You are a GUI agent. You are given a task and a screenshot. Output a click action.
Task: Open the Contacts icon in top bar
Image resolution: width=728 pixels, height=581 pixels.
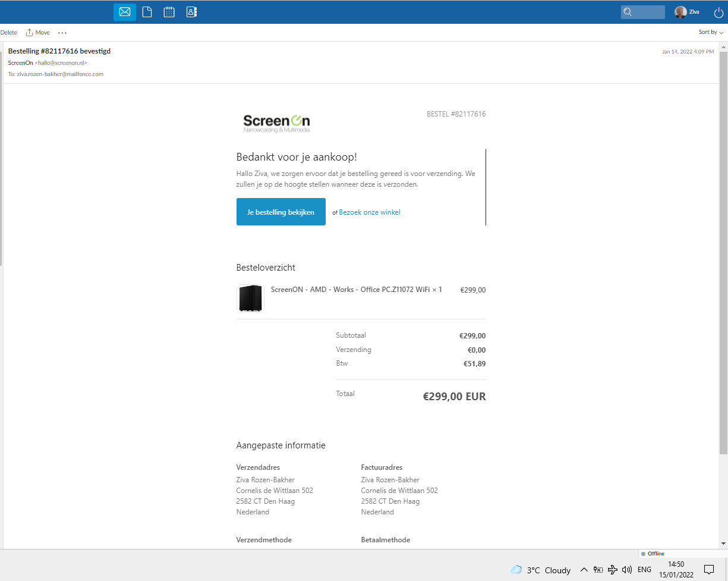tap(191, 12)
